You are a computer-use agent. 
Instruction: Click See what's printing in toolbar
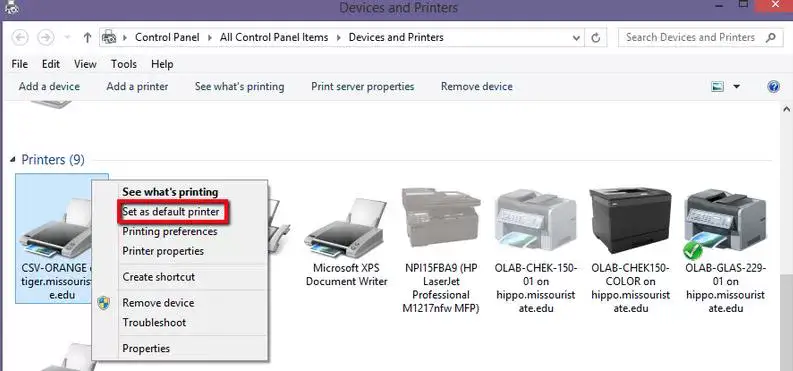(239, 86)
